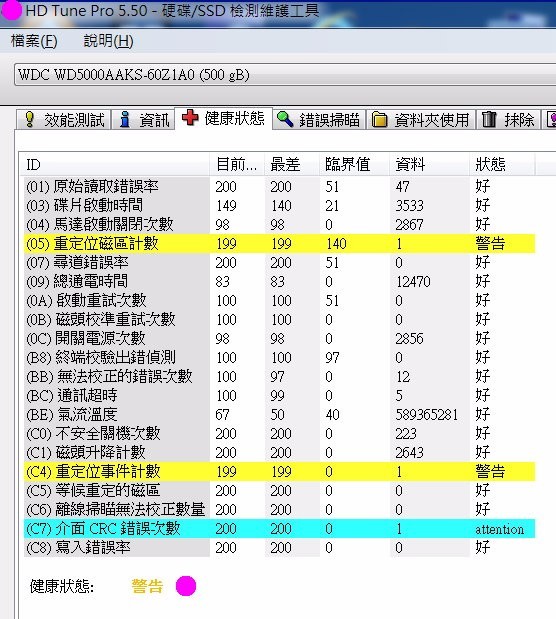Select the (05) 重定位磁區計數 warning row
Image resolution: width=556 pixels, height=619 pixels.
tap(280, 243)
